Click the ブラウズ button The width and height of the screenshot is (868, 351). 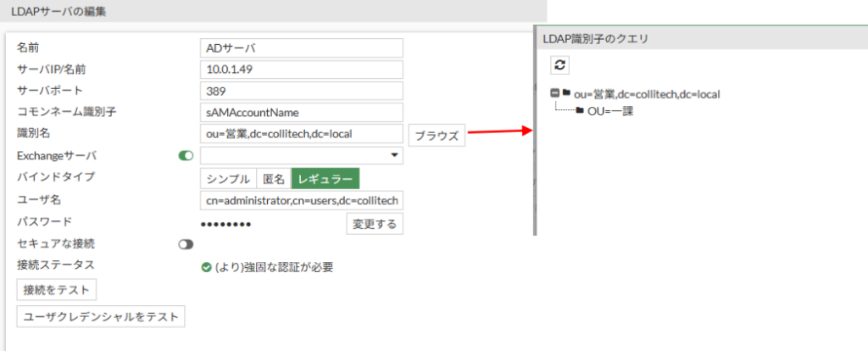tap(437, 136)
